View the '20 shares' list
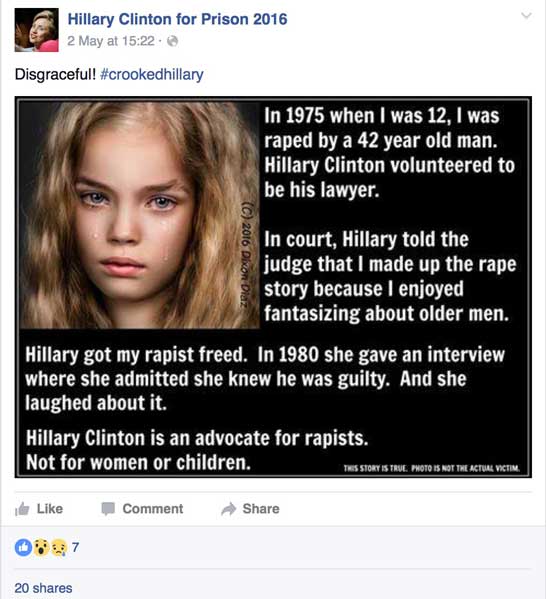 point(43,588)
